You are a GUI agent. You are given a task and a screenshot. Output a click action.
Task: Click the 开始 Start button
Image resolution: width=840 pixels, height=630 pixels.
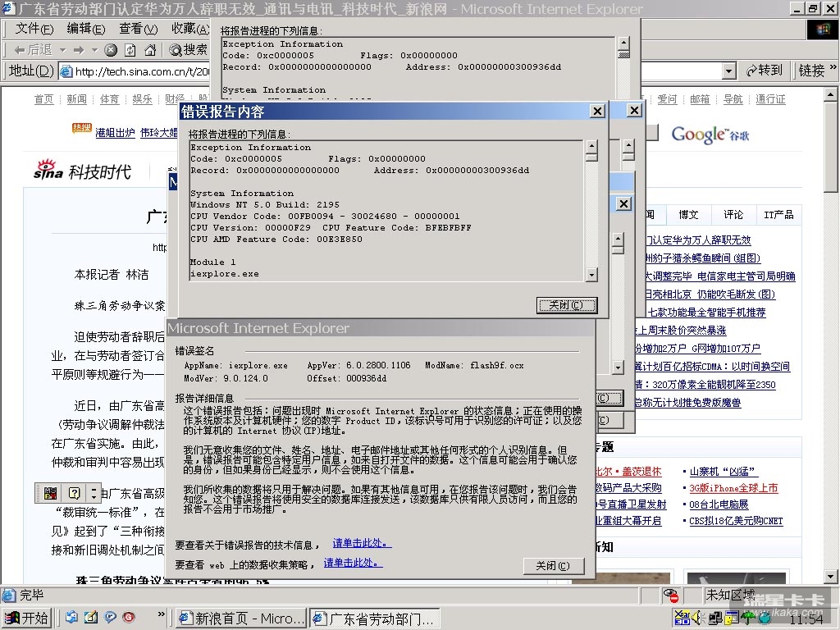(x=27, y=618)
